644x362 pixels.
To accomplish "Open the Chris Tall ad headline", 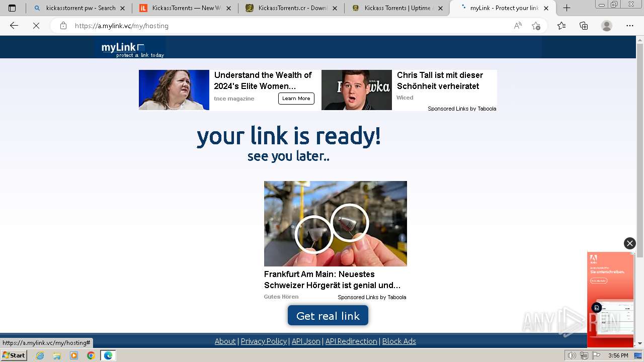I will pyautogui.click(x=440, y=80).
